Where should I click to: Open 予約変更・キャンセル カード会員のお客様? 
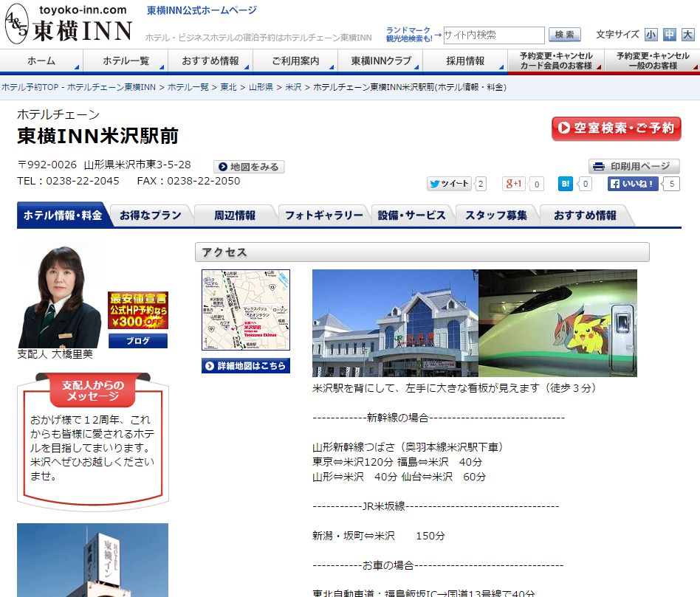[556, 61]
